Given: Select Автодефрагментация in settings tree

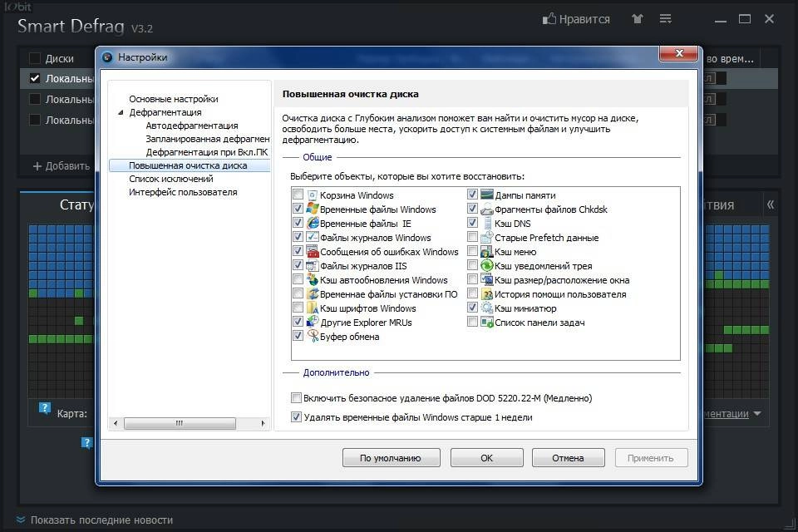Looking at the screenshot, I should (x=191, y=126).
